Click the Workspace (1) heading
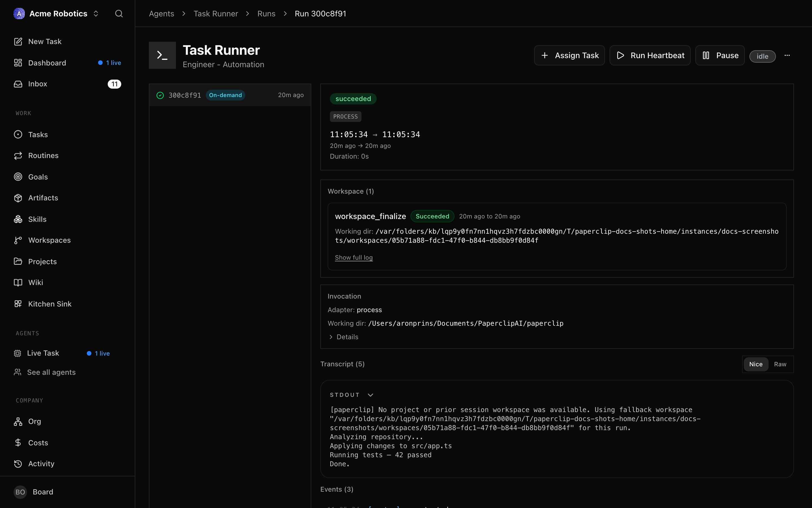 [x=351, y=191]
